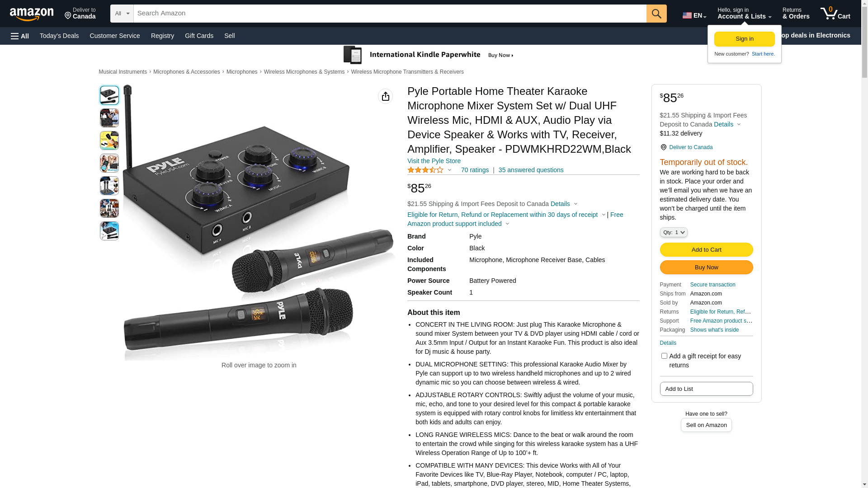The height and width of the screenshot is (488, 868).
Task: Expand shipping Details chevron in buy box
Action: pos(739,124)
